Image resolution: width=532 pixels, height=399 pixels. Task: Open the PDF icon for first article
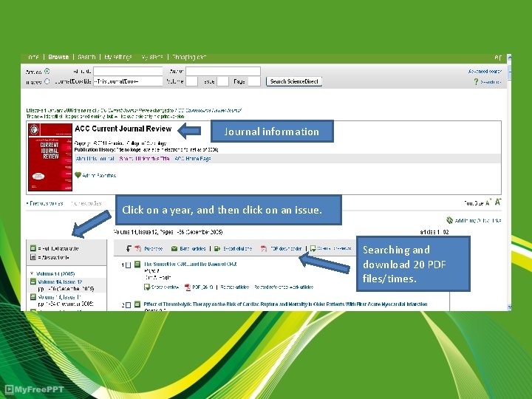coord(187,287)
